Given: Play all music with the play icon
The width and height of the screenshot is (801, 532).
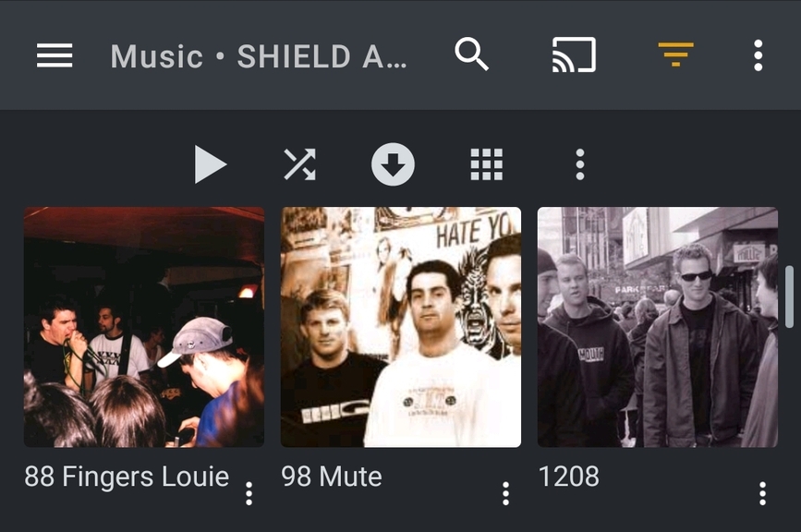Looking at the screenshot, I should 210,164.
